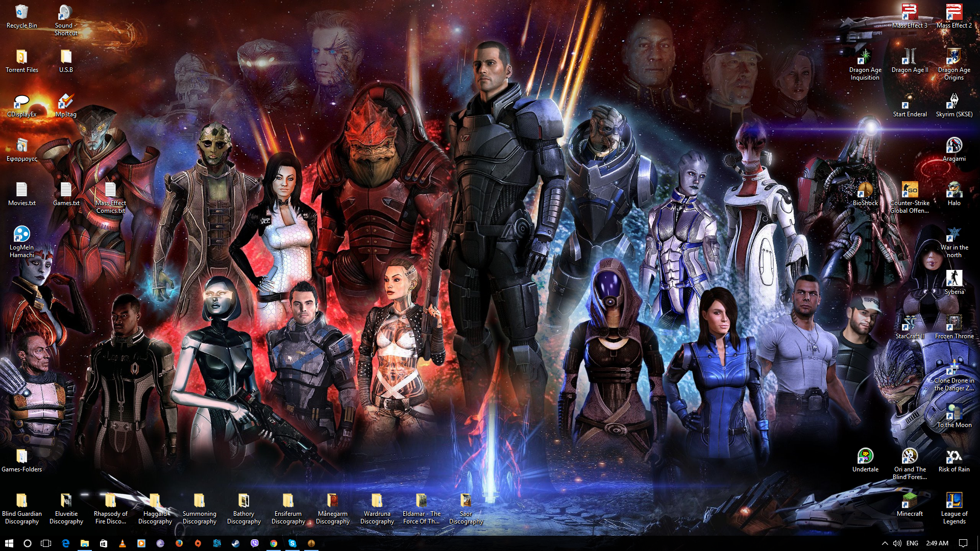Launch LogMeIn Hamachi shortcut
Screen dimensions: 980x551
pyautogui.click(x=21, y=242)
